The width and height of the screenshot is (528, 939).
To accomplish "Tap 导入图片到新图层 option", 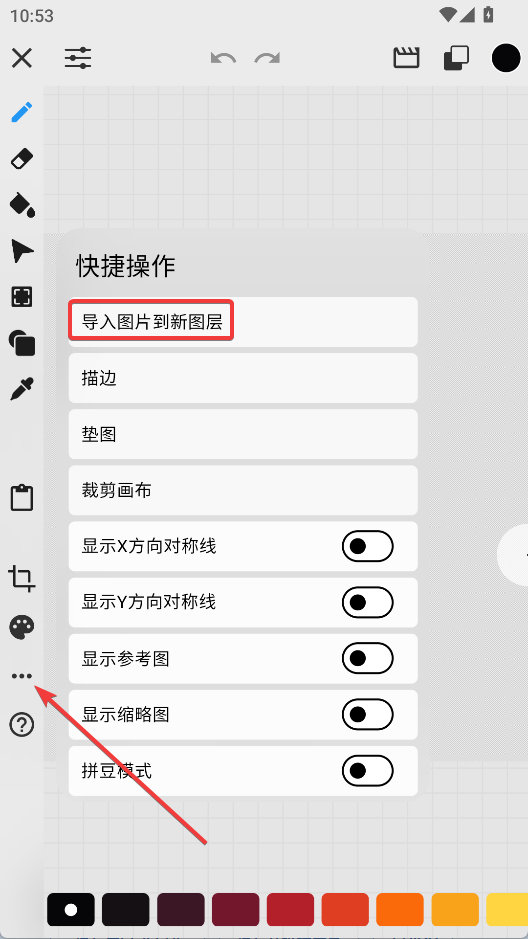I will point(243,322).
